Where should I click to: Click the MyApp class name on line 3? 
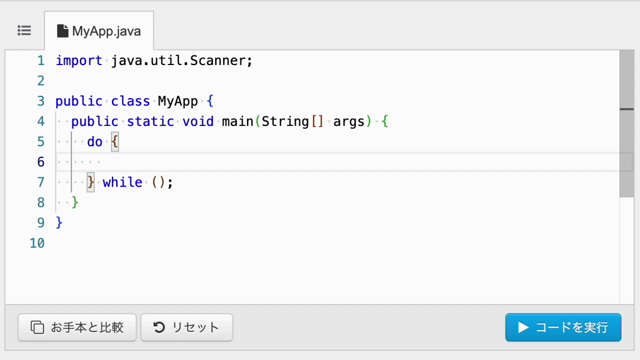(178, 101)
